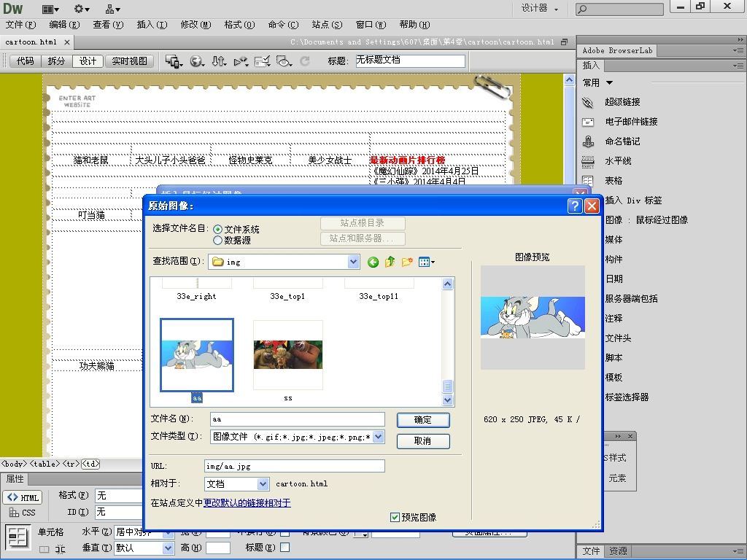Open the extend Dreamweaver gear icon
747x560 pixels.
point(82,9)
